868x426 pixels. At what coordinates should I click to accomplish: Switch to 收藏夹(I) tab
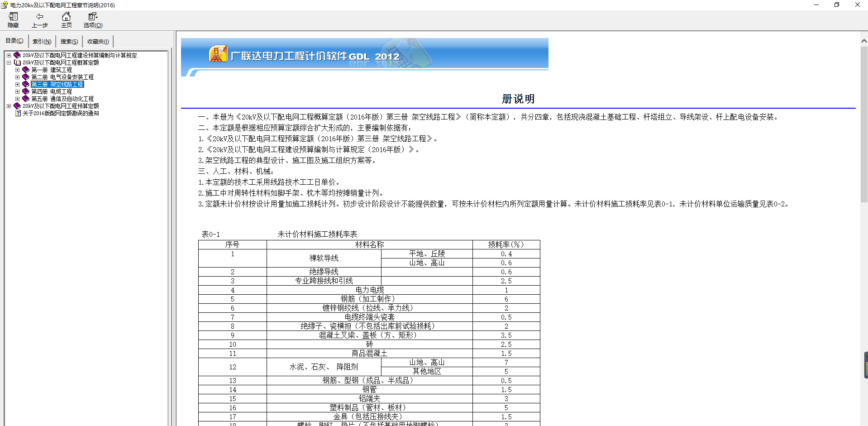tap(98, 42)
